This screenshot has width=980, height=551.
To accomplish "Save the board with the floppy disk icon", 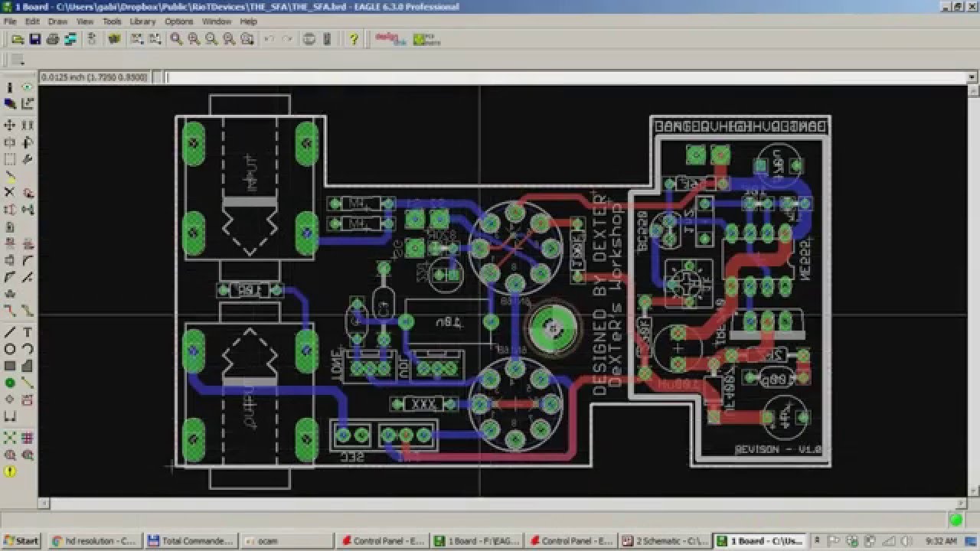I will click(35, 39).
